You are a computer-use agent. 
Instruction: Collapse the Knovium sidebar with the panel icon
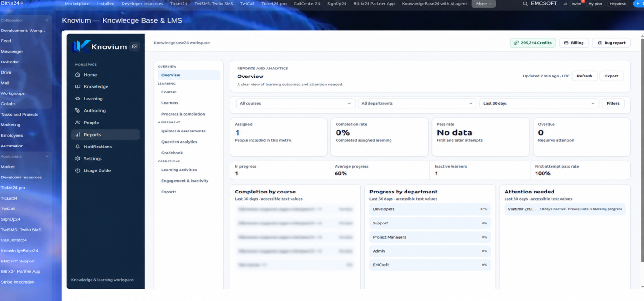pyautogui.click(x=135, y=46)
